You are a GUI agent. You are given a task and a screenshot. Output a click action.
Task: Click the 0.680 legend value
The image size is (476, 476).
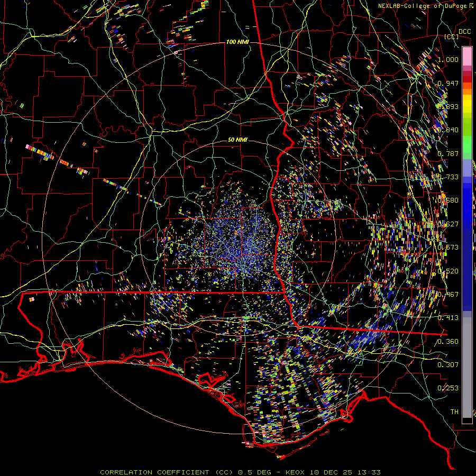coord(448,200)
